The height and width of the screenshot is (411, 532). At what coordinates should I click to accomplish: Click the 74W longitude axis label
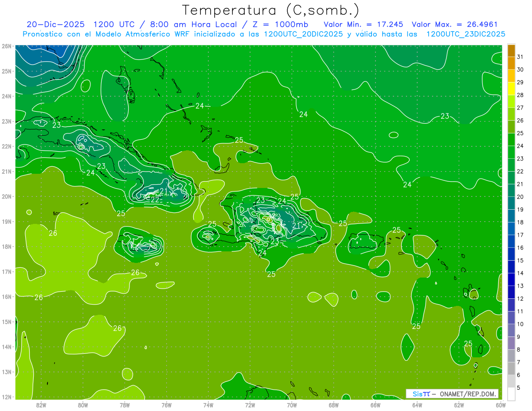(x=208, y=405)
